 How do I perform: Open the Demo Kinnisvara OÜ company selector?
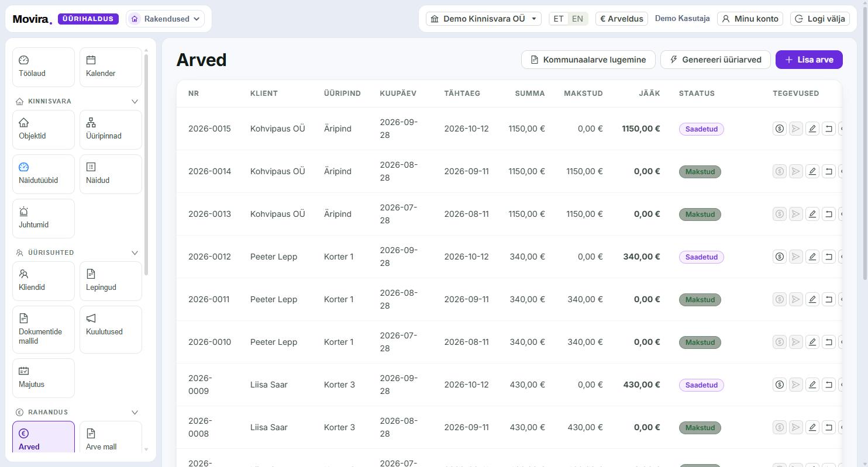[x=483, y=19]
